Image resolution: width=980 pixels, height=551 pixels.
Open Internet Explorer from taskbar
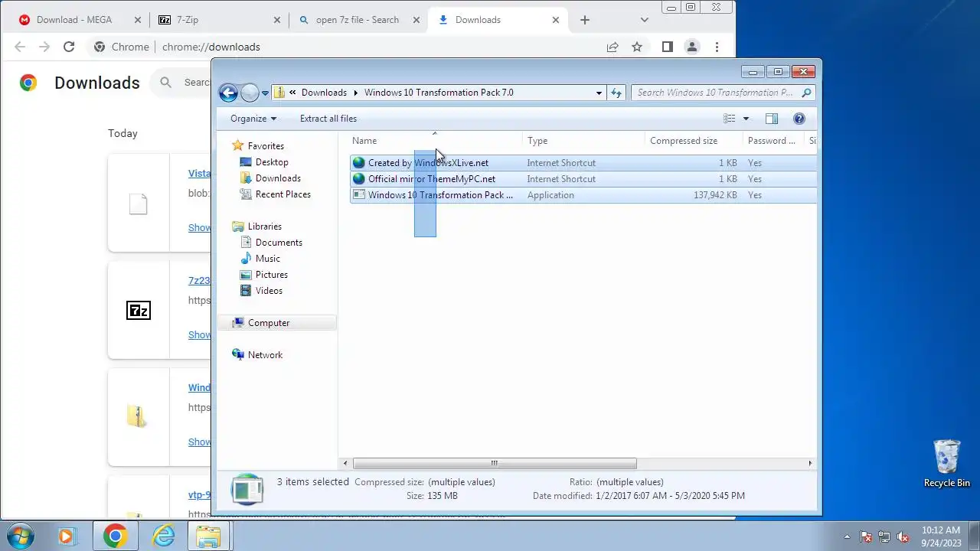[x=163, y=536]
